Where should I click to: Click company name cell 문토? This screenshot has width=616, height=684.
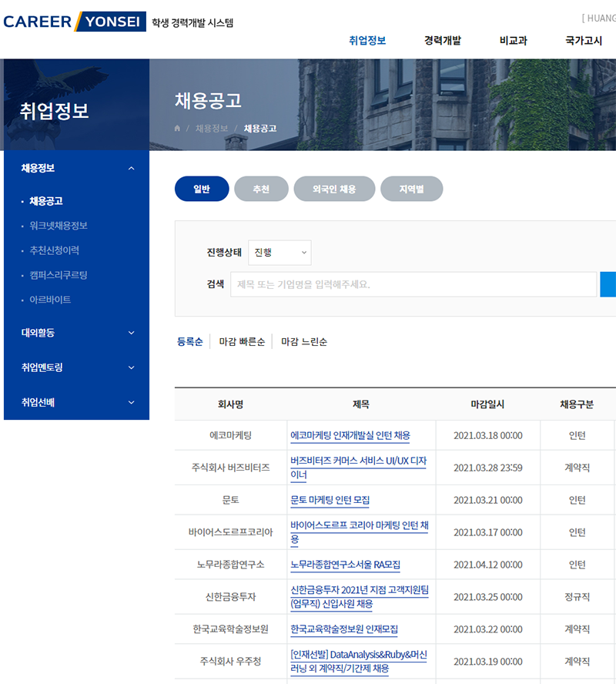click(231, 500)
